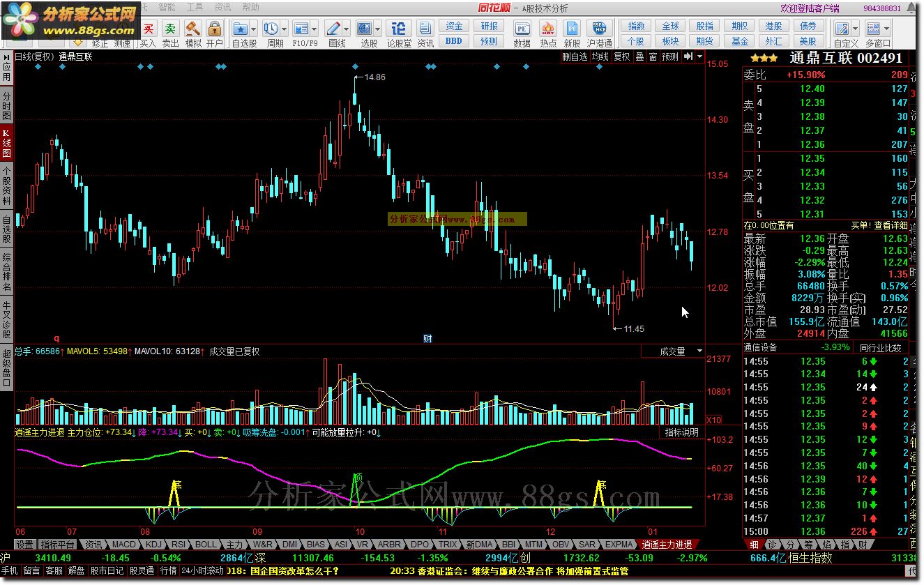924x585 pixels.
Task: Open the 港股 market button
Action: (773, 26)
